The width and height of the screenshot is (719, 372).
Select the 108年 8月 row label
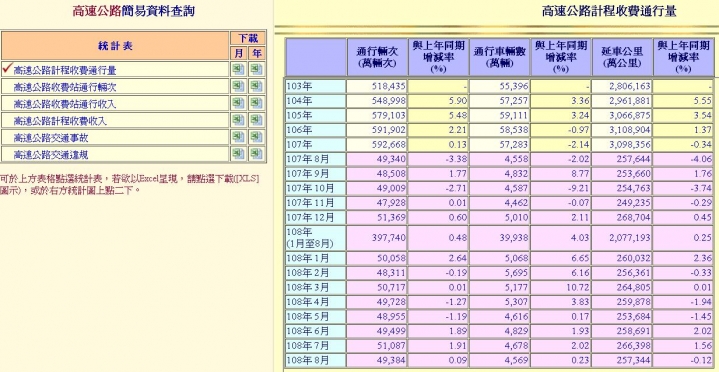(315, 361)
